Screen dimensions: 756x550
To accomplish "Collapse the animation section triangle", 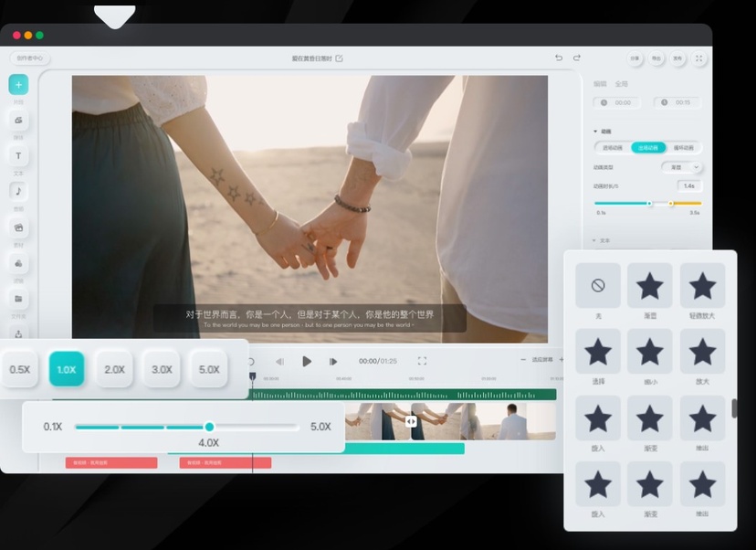I will pos(595,132).
